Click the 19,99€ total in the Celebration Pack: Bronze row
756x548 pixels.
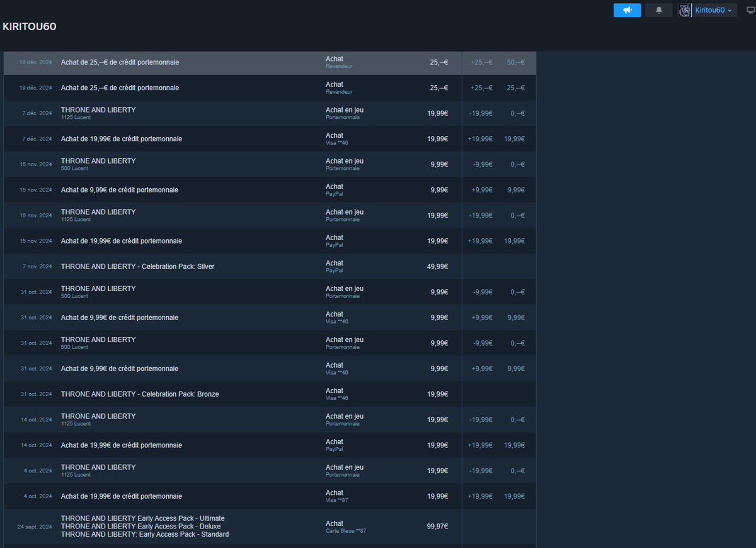437,394
